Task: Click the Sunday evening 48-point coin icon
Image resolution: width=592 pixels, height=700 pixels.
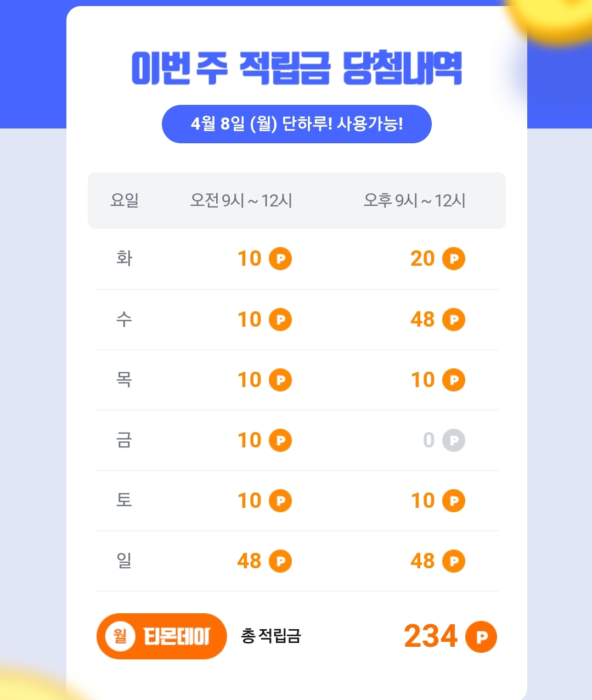Action: (x=454, y=561)
